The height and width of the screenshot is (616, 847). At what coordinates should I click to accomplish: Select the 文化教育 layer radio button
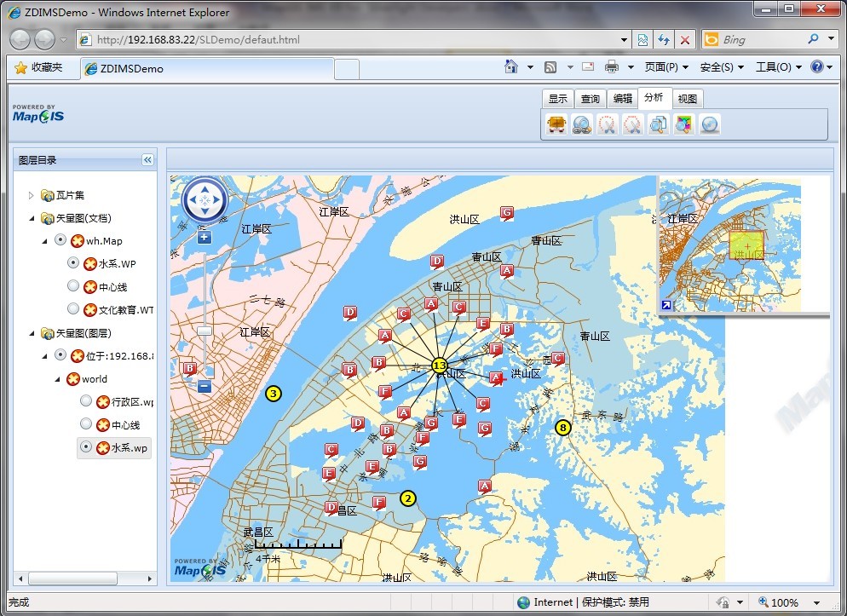(x=73, y=309)
